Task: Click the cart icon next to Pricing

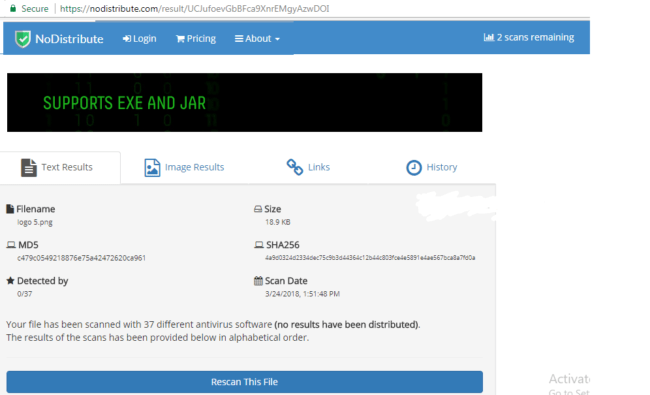Action: 180,39
